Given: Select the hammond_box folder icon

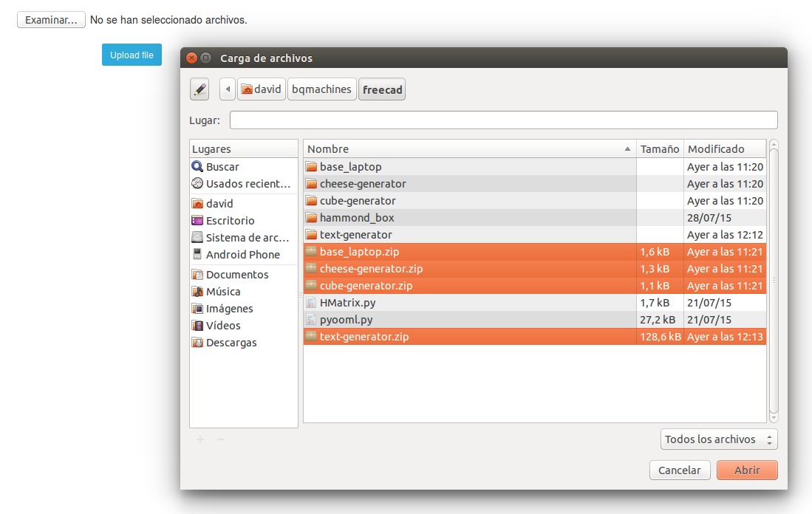Looking at the screenshot, I should 311,217.
